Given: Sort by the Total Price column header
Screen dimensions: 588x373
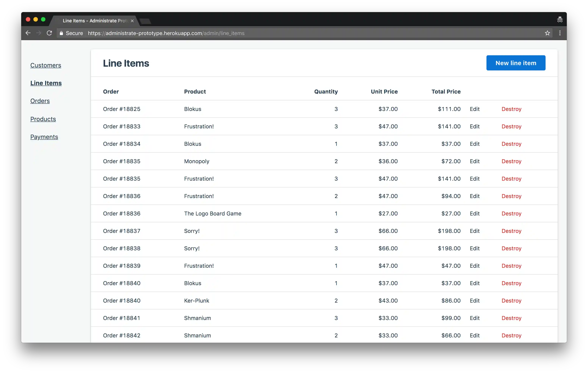Looking at the screenshot, I should coord(446,91).
